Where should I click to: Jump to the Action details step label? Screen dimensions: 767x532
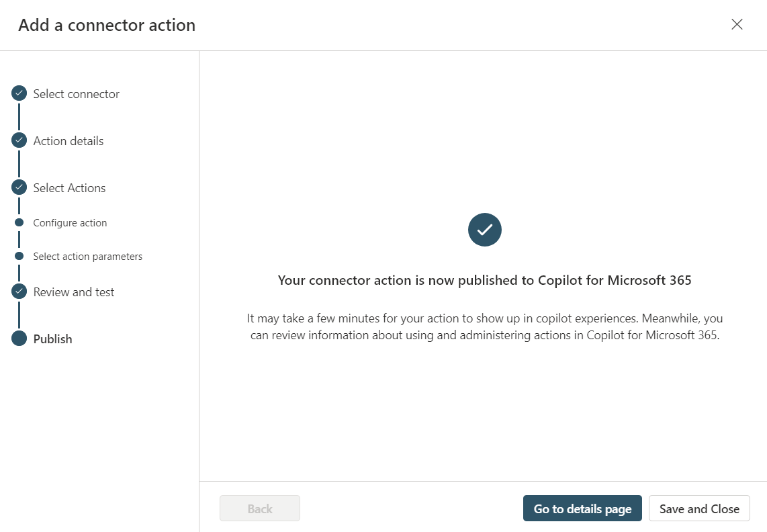pos(69,141)
